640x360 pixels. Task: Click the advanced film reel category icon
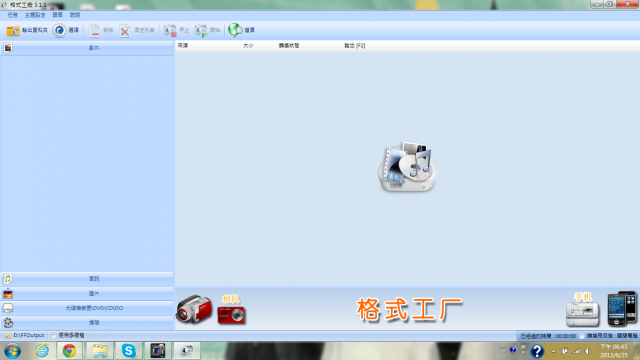coord(8,322)
